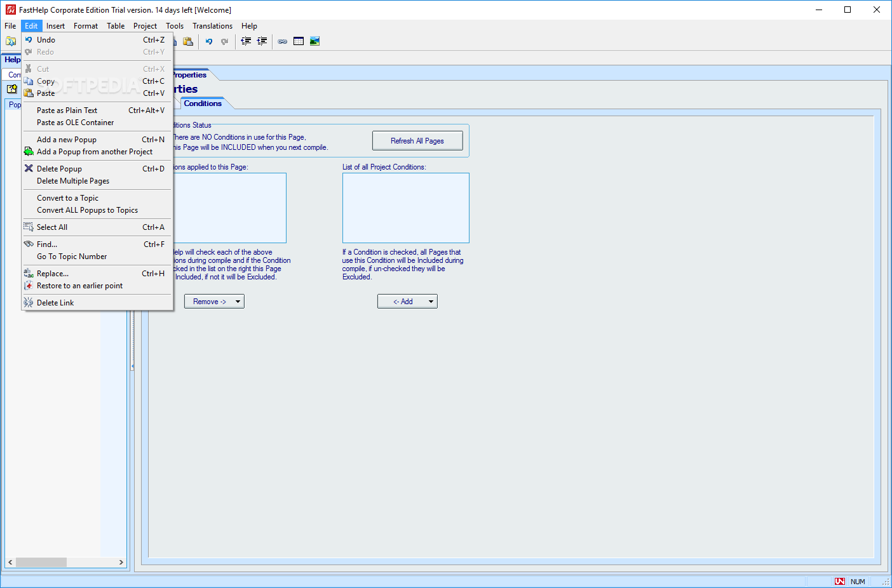This screenshot has width=892, height=588.
Task: Choose Add a Popup from another Project
Action: click(97, 152)
